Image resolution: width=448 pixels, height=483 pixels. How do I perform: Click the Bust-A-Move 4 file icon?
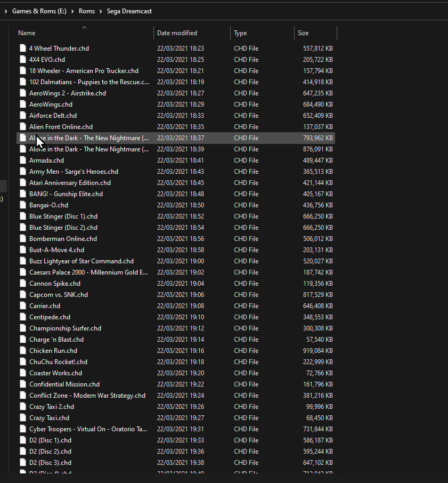point(23,250)
